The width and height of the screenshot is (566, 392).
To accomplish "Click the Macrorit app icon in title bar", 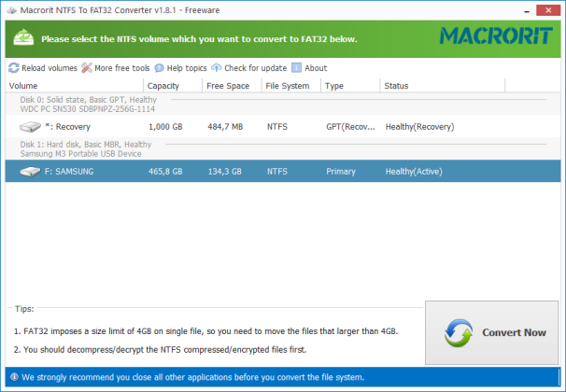I will pos(11,10).
